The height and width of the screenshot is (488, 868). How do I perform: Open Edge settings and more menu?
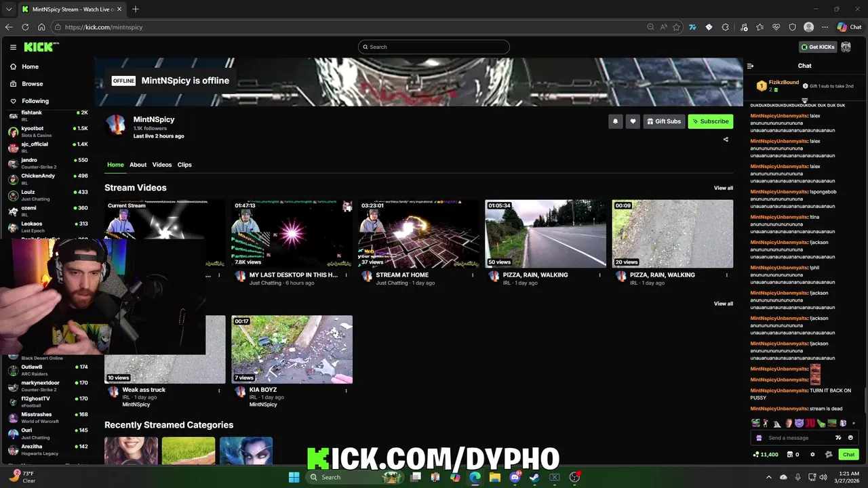click(x=825, y=27)
